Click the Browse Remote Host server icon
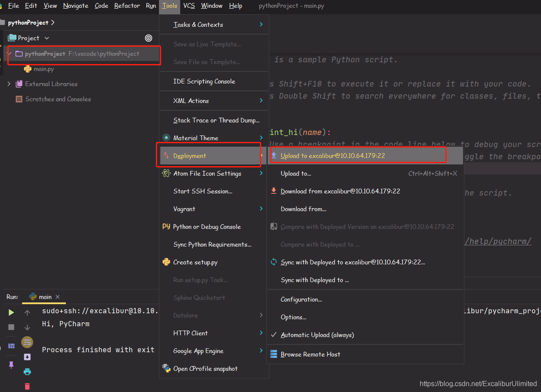 pos(274,354)
